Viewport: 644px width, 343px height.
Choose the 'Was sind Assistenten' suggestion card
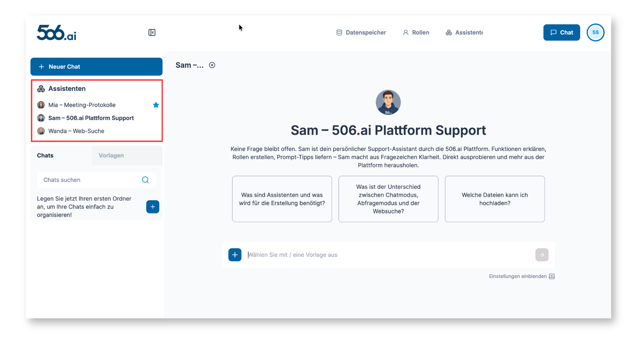point(282,199)
